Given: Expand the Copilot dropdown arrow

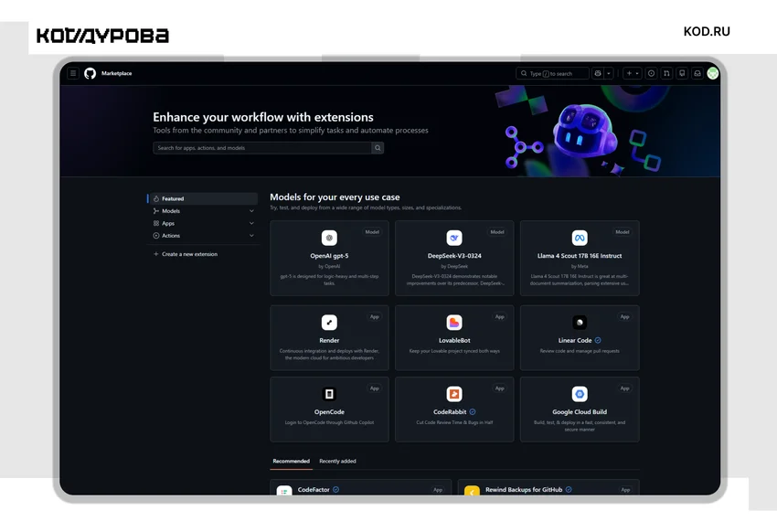Looking at the screenshot, I should [609, 73].
